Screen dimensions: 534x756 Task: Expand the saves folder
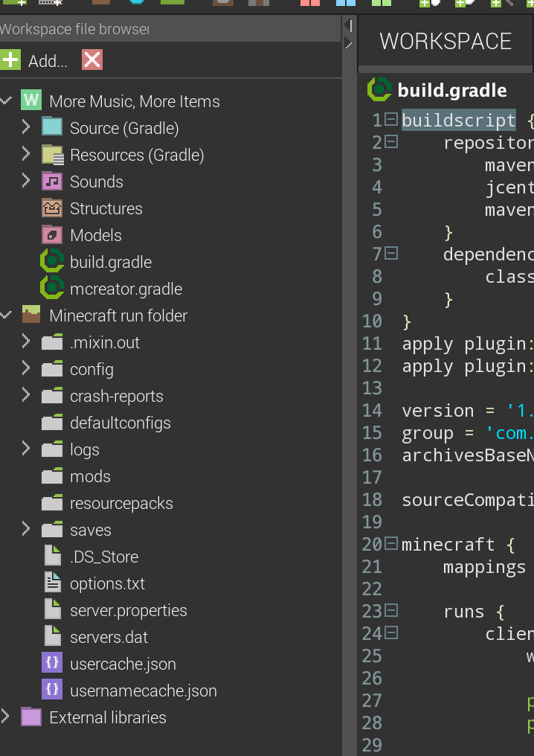point(25,529)
